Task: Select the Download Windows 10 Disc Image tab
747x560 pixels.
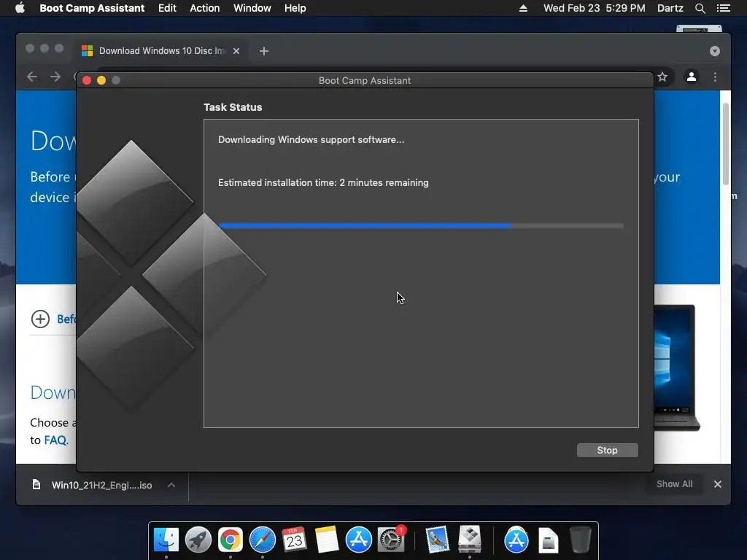Action: (162, 50)
